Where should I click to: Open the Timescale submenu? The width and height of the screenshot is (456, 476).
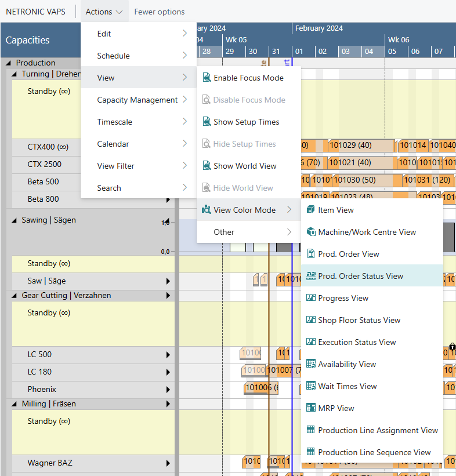click(139, 122)
